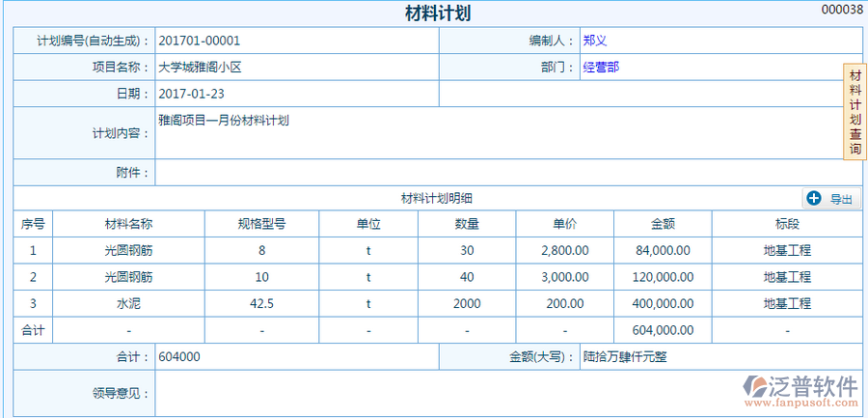868x418 pixels.
Task: Click the empty 附件 attachment field
Action: tap(506, 173)
